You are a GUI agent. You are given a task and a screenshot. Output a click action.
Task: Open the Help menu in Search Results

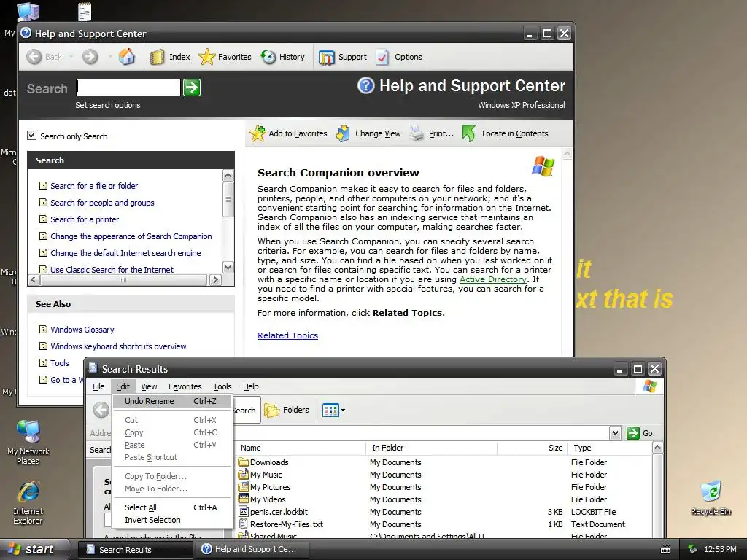pyautogui.click(x=251, y=386)
